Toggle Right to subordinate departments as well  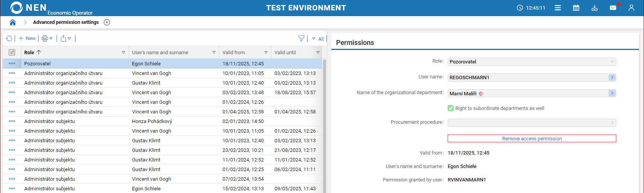coord(451,108)
